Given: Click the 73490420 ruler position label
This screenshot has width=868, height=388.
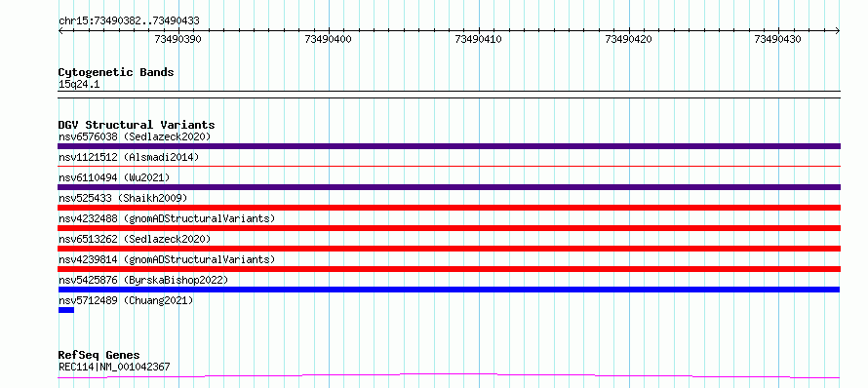Looking at the screenshot, I should 629,39.
